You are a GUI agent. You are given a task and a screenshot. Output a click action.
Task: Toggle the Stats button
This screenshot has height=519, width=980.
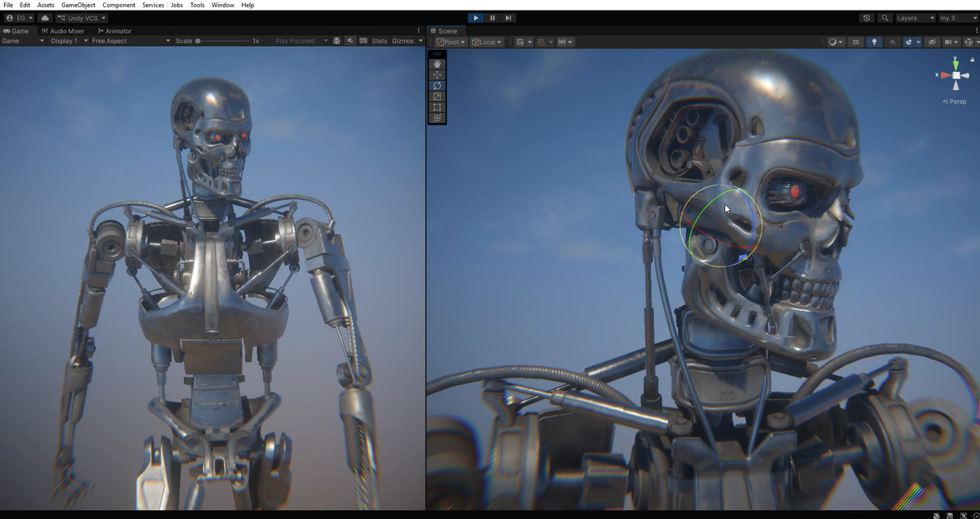[x=380, y=41]
